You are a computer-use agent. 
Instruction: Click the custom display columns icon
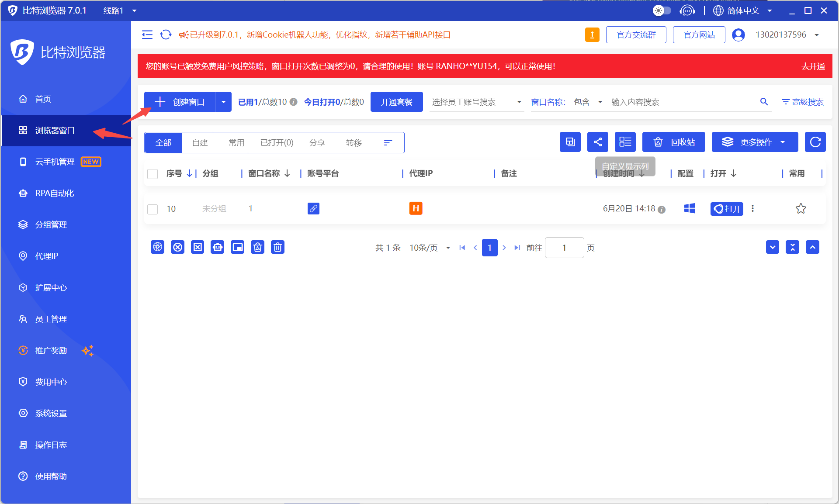coord(625,142)
